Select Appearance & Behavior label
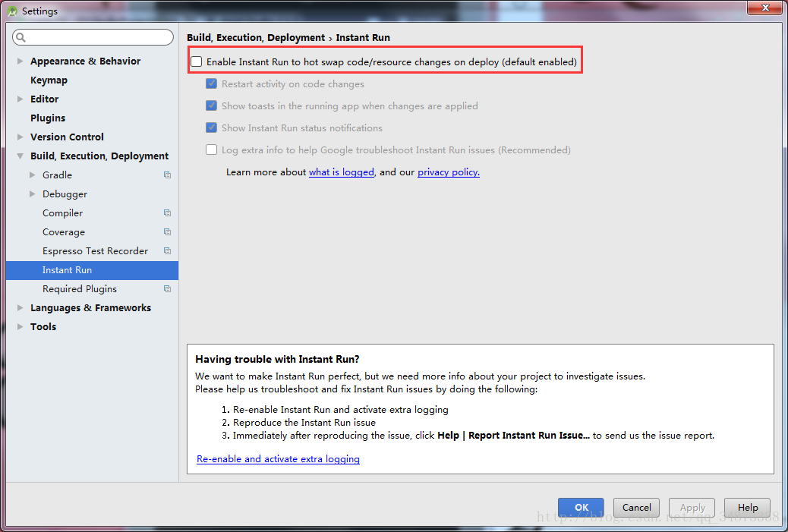The width and height of the screenshot is (788, 532). click(86, 61)
